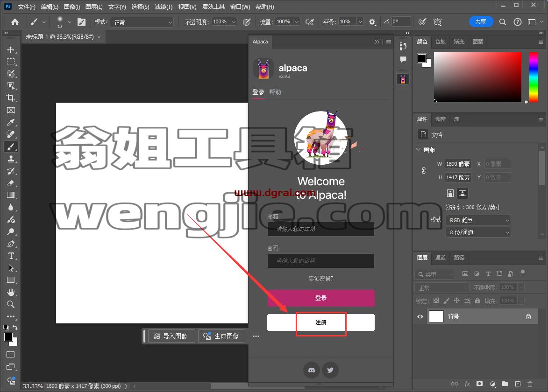Open the 8 位/通道 bit depth dropdown
Image resolution: width=548 pixels, height=392 pixels.
[x=478, y=232]
